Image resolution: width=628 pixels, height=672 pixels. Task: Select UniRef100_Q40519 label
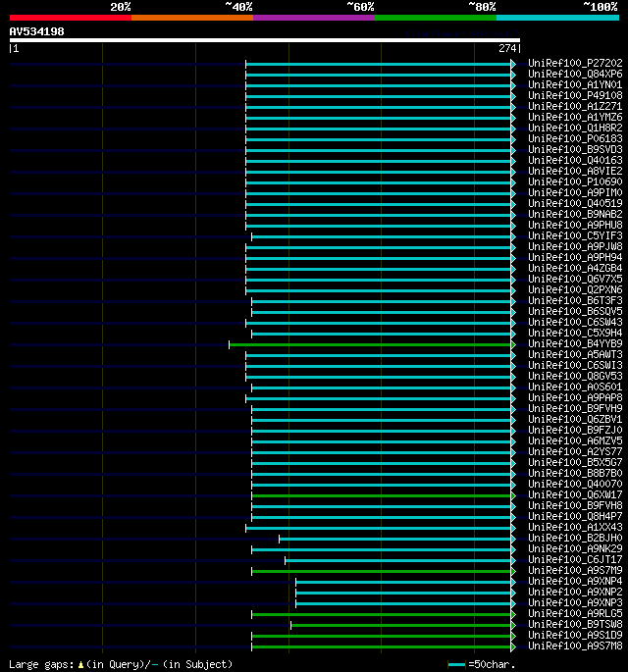pyautogui.click(x=575, y=203)
